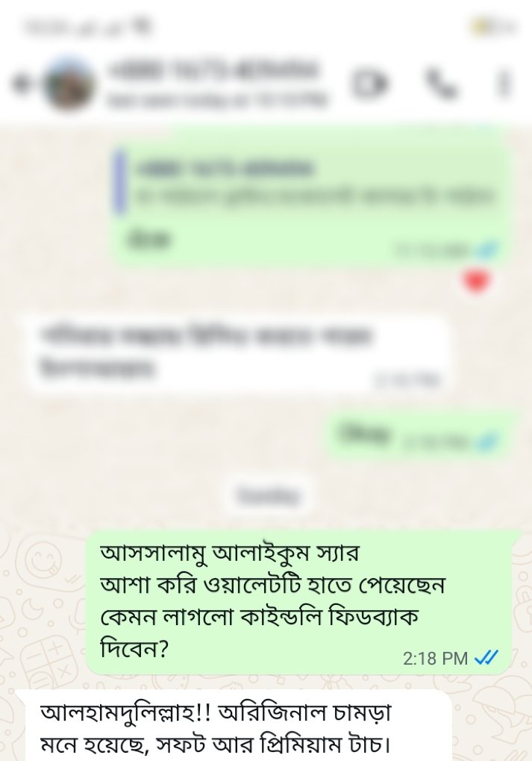Viewport: 532px width, 761px height.
Task: Tap the red heart reaction
Action: click(476, 281)
